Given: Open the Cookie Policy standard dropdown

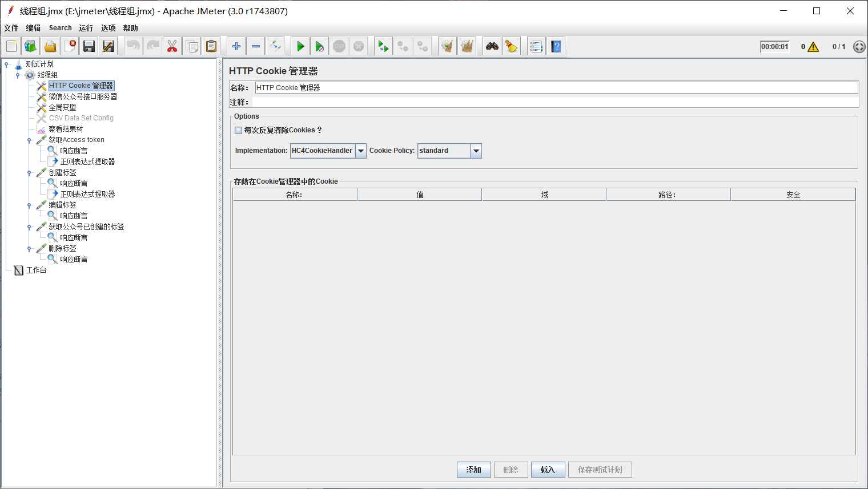Looking at the screenshot, I should (x=476, y=151).
